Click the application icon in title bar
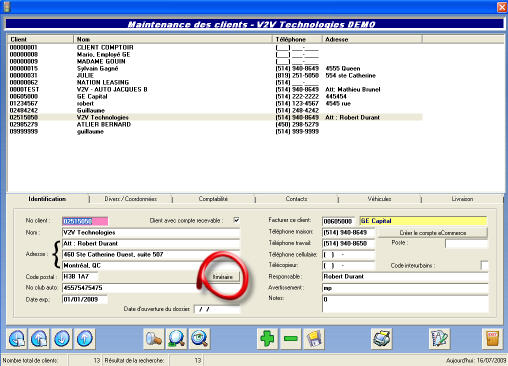This screenshot has width=508, height=366. [x=6, y=7]
